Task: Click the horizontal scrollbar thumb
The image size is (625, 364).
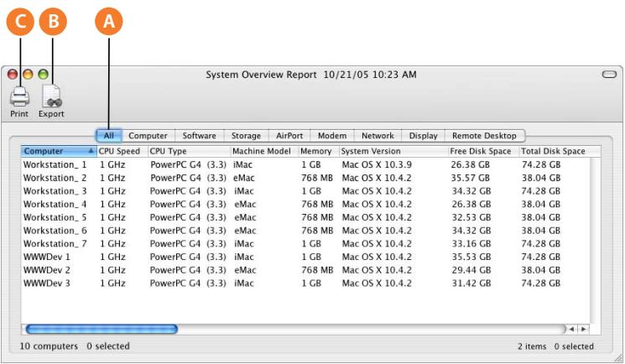Action: click(102, 330)
